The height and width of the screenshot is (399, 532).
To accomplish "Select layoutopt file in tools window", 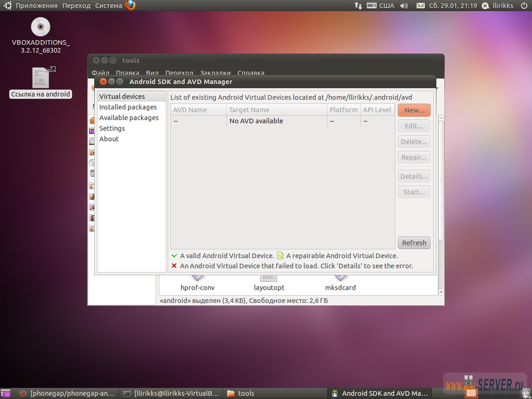I will [x=269, y=283].
